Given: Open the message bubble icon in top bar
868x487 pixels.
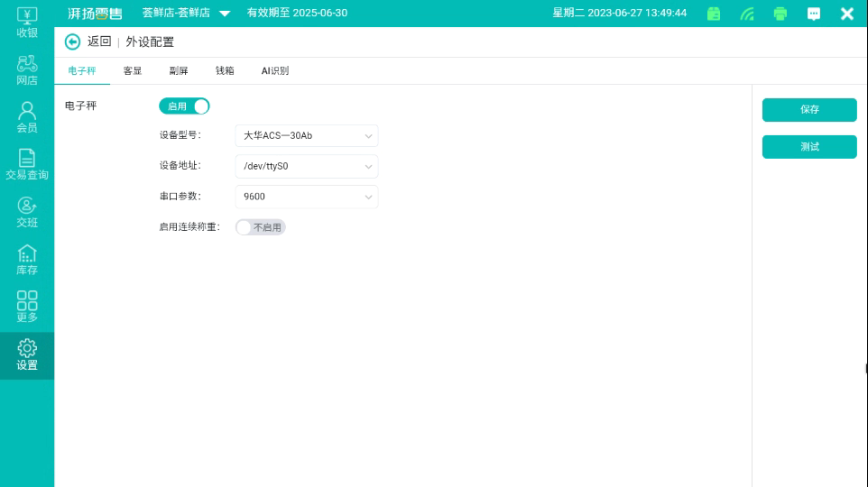Looking at the screenshot, I should click(x=814, y=14).
